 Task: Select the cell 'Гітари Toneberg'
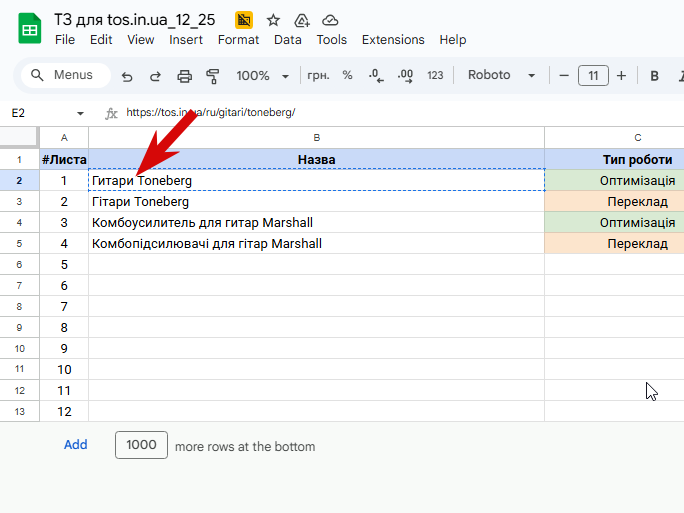click(317, 202)
